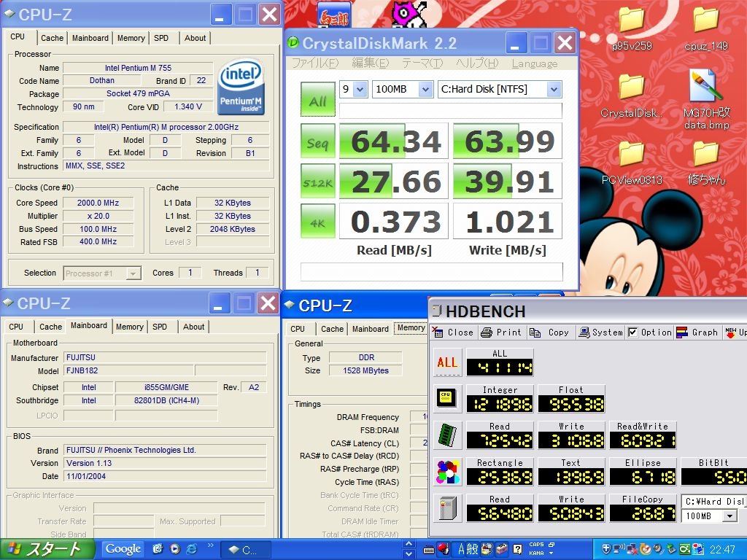Viewport: 747px width, 560px height.
Task: Run the 4K test in CrystalDiskMark
Action: click(317, 222)
